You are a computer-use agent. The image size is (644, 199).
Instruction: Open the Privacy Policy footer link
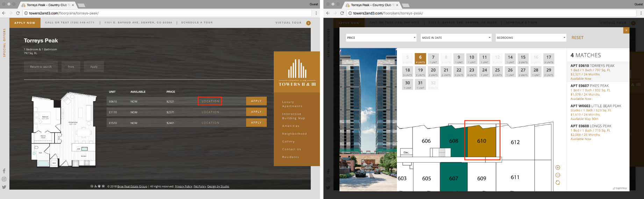[x=184, y=186]
